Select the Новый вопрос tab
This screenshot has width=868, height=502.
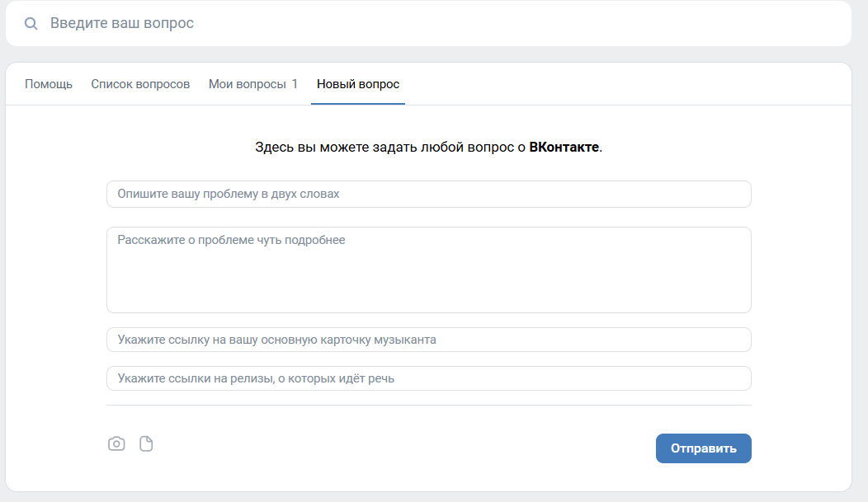click(358, 84)
